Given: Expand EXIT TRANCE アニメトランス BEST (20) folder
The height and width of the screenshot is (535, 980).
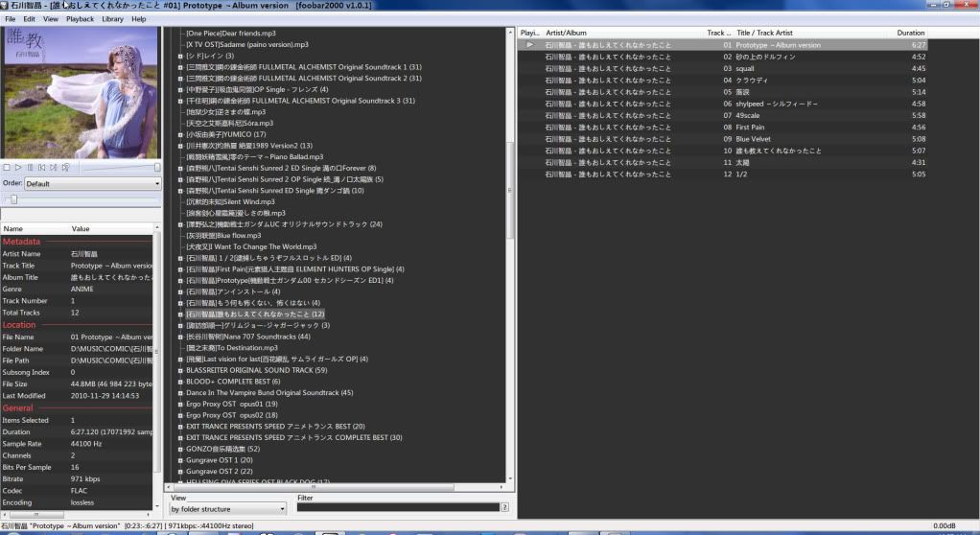Looking at the screenshot, I should click(x=180, y=427).
